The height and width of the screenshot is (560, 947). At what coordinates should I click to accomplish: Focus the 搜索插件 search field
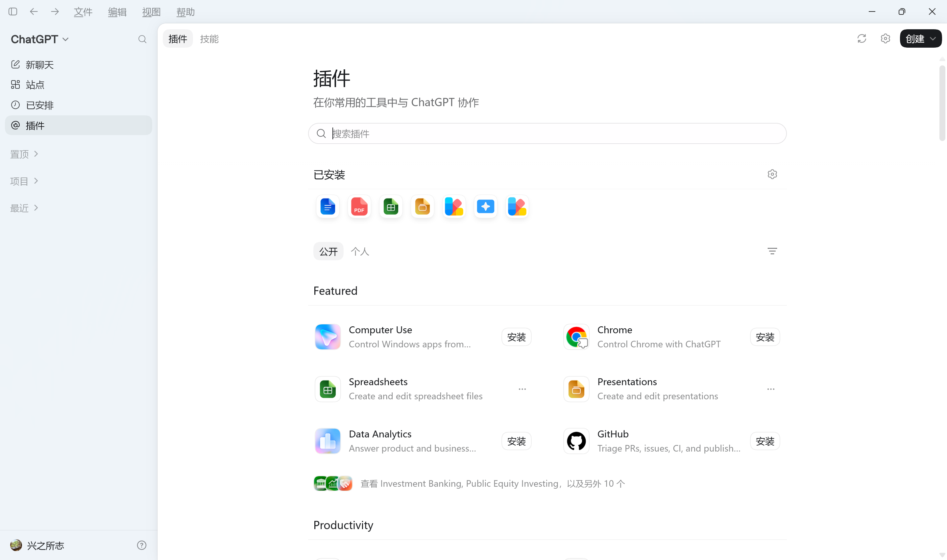point(547,133)
